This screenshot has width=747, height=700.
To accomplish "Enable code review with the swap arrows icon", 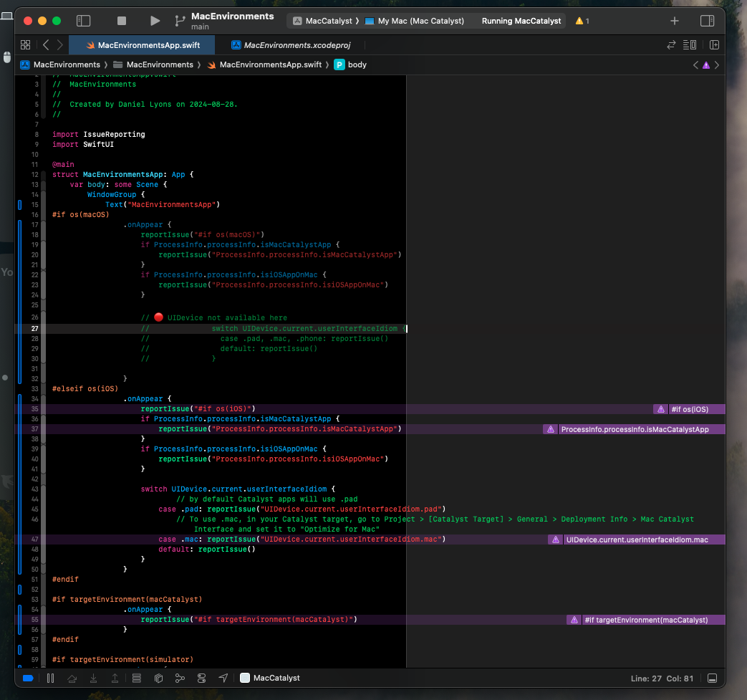I will 671,45.
